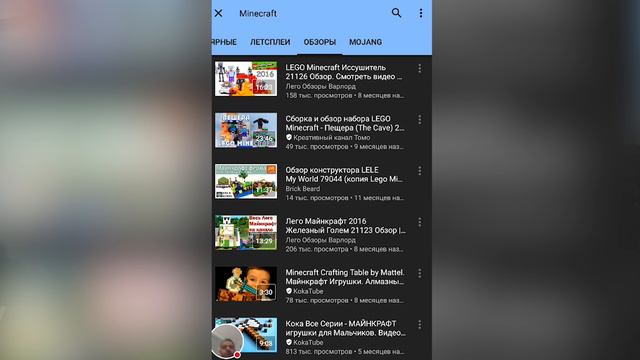Switch to the ЛЕТСПЛЕИ tab
The height and width of the screenshot is (360, 640).
click(x=270, y=42)
